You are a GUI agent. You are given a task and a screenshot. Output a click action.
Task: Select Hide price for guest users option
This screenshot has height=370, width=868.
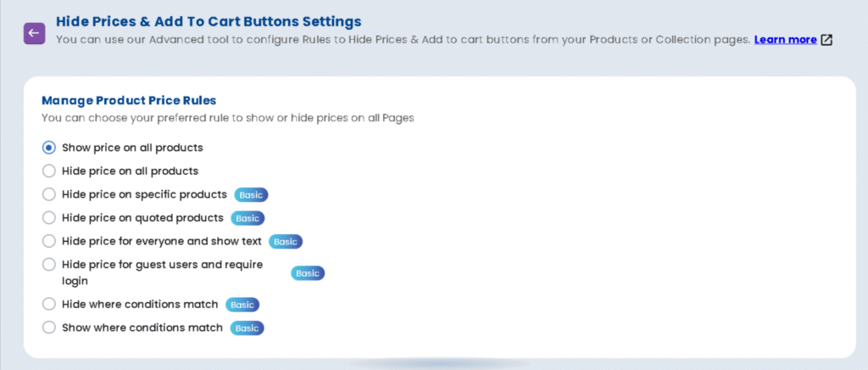click(49, 265)
